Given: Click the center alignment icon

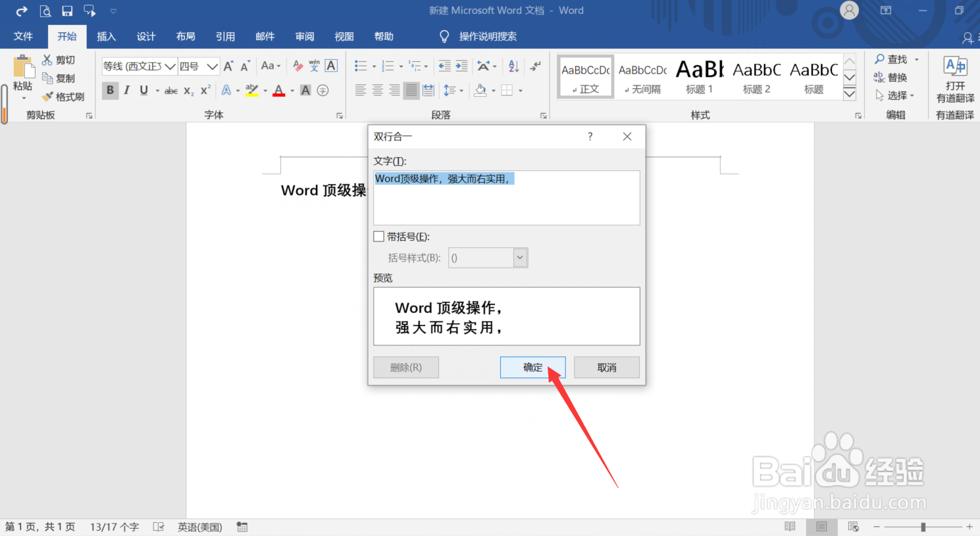Looking at the screenshot, I should [x=378, y=90].
